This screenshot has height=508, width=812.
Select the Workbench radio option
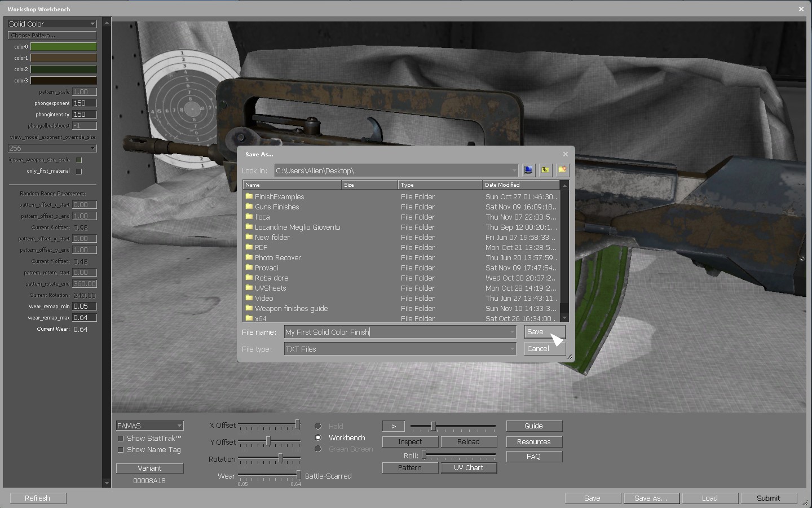tap(318, 437)
